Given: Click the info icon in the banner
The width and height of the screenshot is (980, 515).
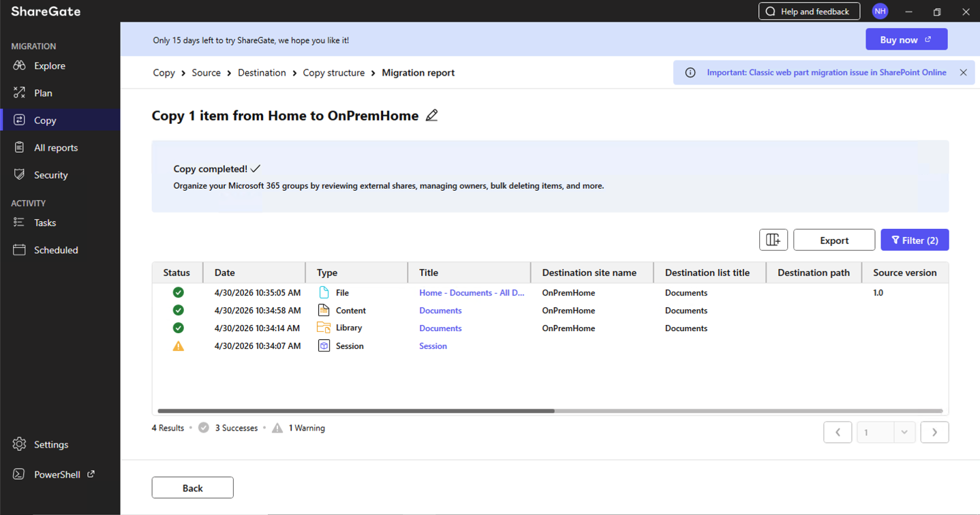Looking at the screenshot, I should tap(690, 72).
